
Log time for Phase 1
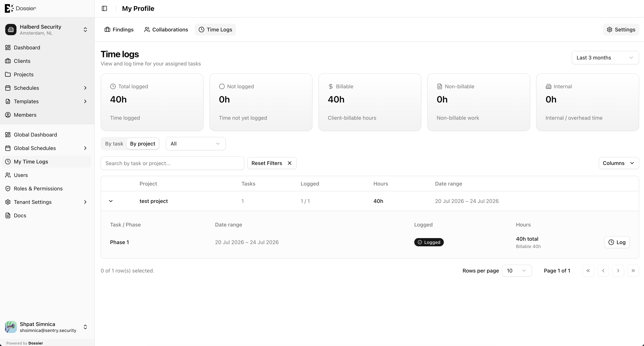click(x=617, y=242)
